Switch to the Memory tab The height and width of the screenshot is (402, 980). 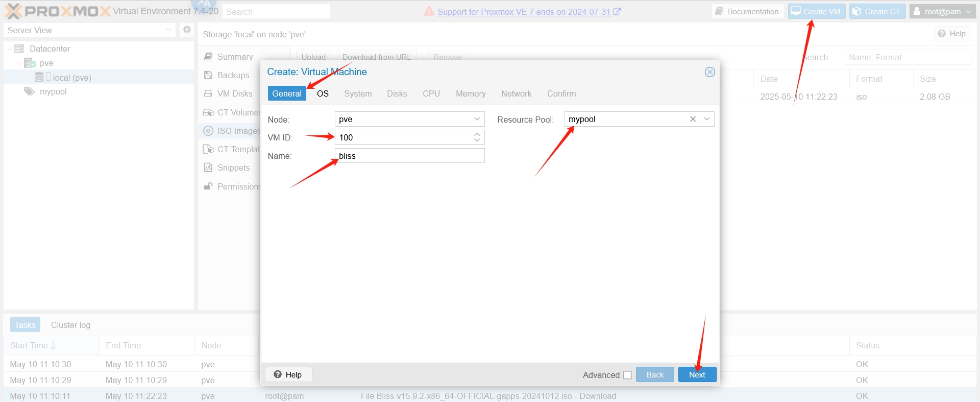tap(471, 93)
